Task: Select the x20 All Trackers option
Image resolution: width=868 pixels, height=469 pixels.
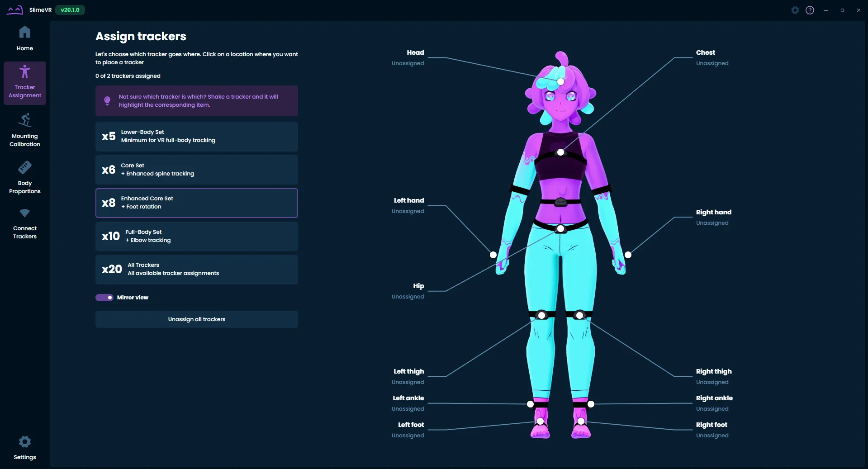Action: click(x=197, y=270)
